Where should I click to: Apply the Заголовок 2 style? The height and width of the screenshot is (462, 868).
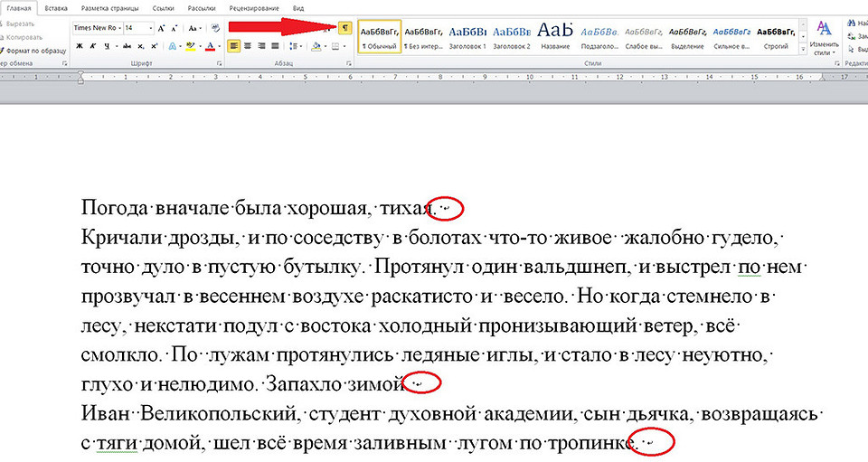[x=512, y=36]
